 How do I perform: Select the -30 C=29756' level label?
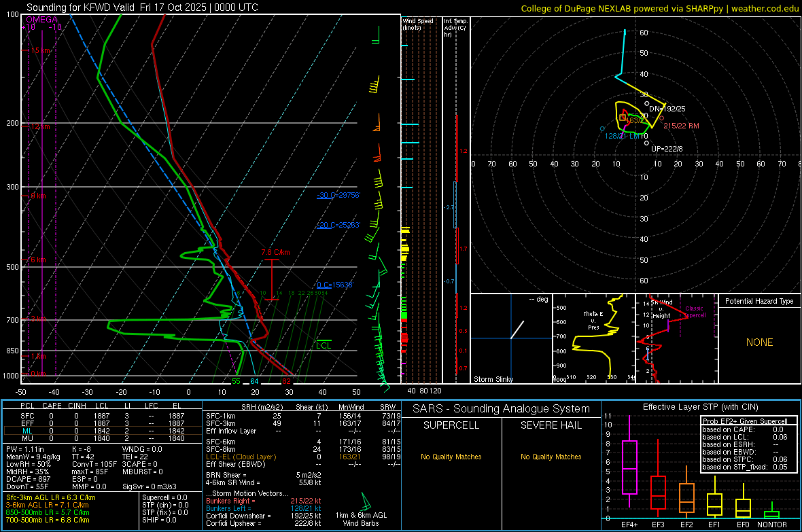[x=338, y=196]
